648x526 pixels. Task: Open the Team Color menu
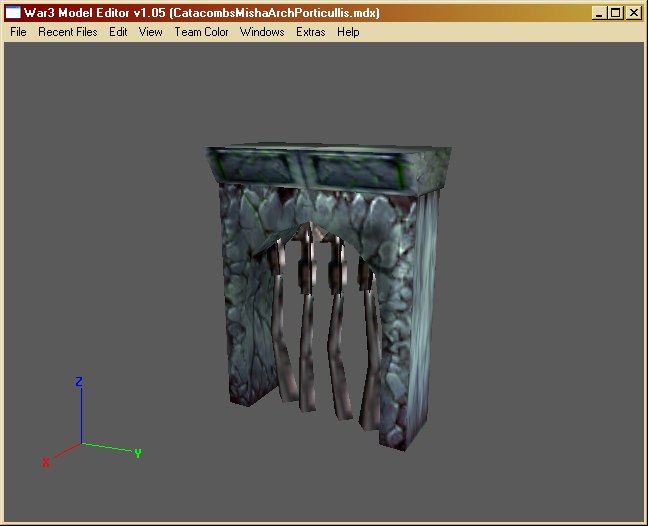[x=201, y=32]
